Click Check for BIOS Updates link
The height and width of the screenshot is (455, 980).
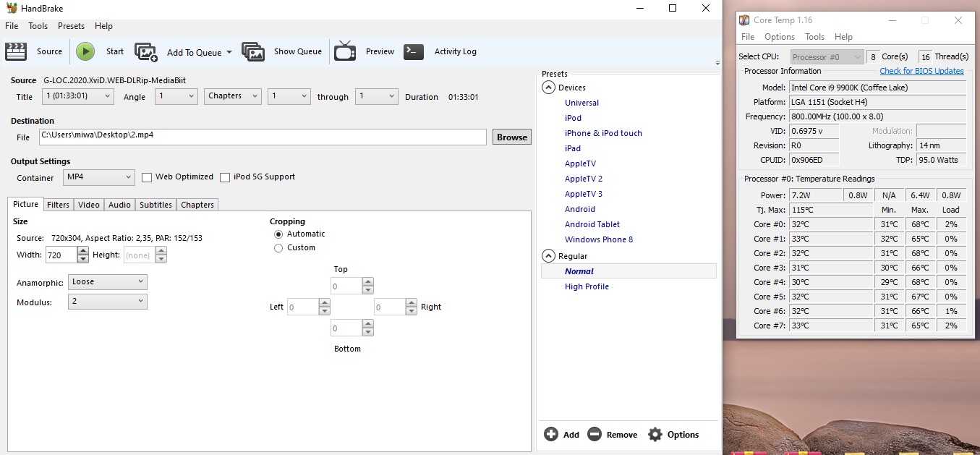point(921,71)
